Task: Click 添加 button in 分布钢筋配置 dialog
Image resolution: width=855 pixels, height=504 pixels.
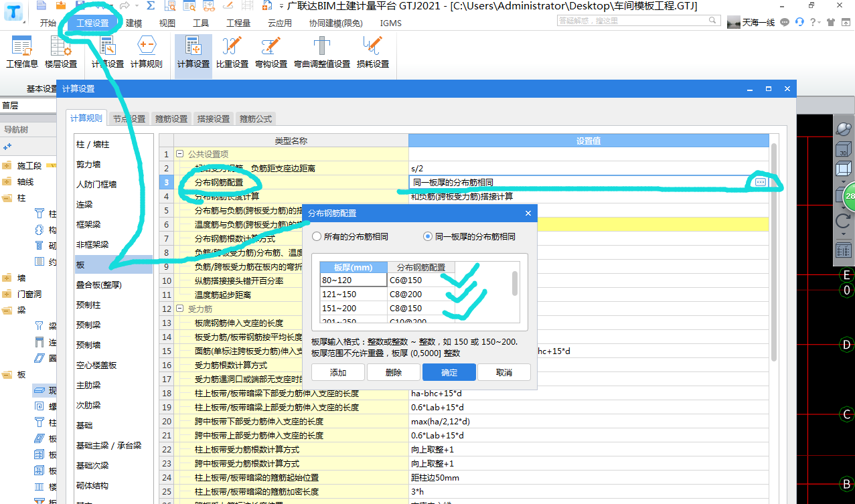Action: 338,372
